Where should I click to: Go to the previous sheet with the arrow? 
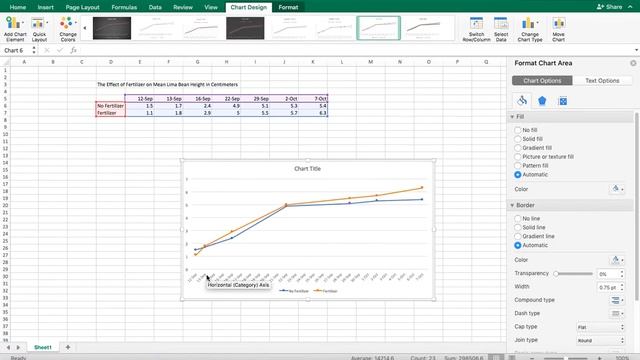click(8, 347)
